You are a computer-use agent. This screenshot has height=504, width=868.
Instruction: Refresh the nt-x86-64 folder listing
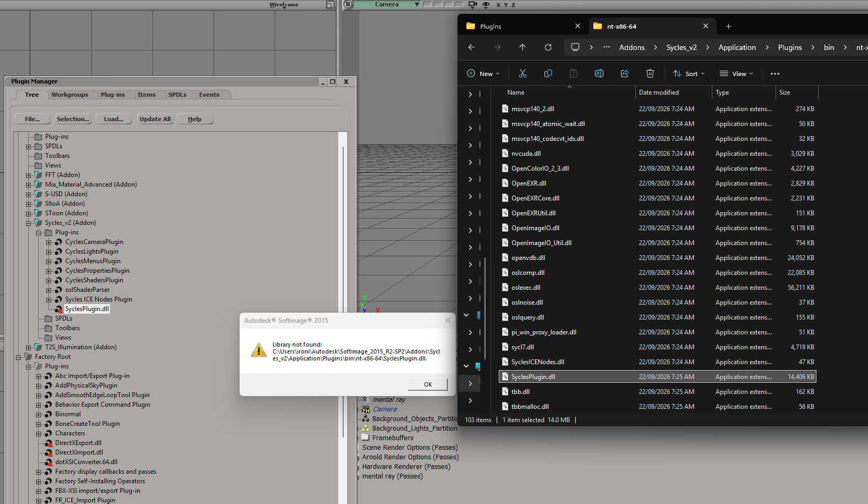(548, 47)
